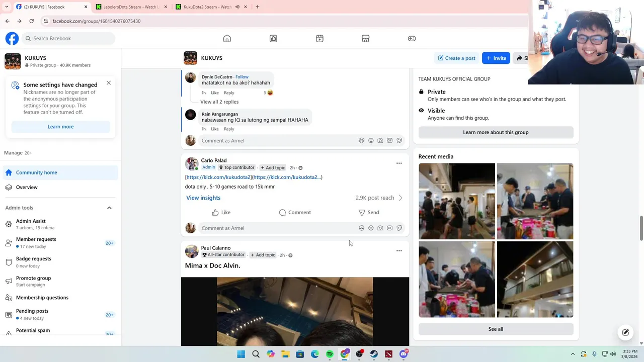Attach photo in comment box below Rain Pangarungan's comment
644x362 pixels.
[380, 141]
